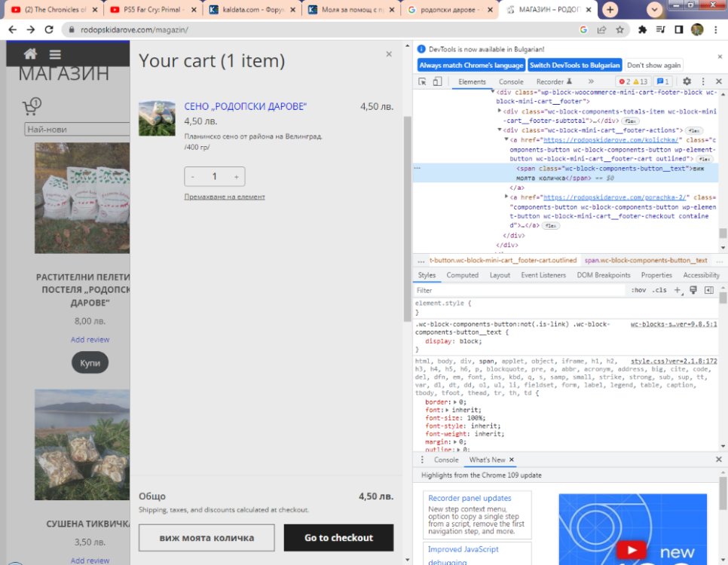Viewport: 728px width, 565px height.
Task: Click the Купи button
Action: point(90,362)
